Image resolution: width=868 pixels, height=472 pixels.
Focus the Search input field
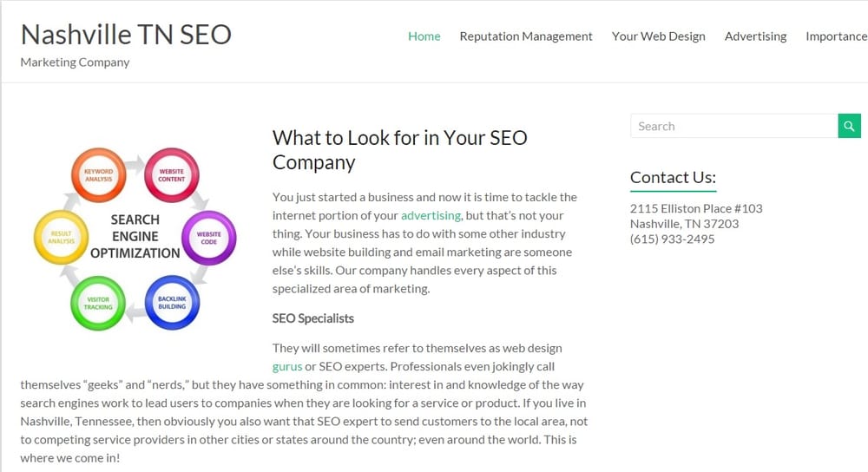(x=733, y=126)
